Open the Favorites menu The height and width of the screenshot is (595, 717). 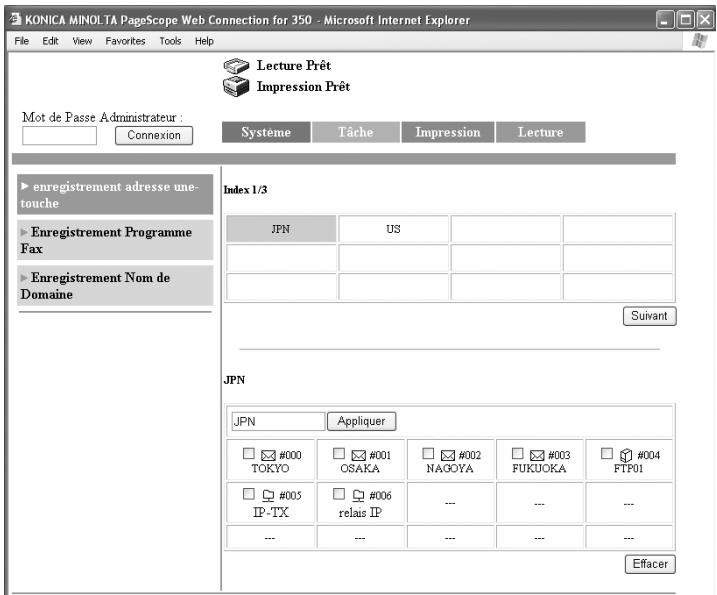[x=125, y=41]
